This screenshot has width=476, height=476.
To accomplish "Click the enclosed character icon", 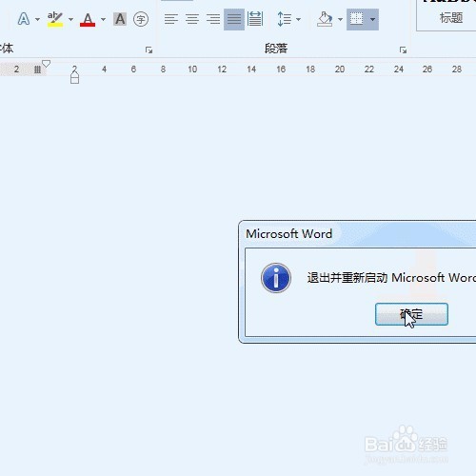I will pyautogui.click(x=141, y=19).
